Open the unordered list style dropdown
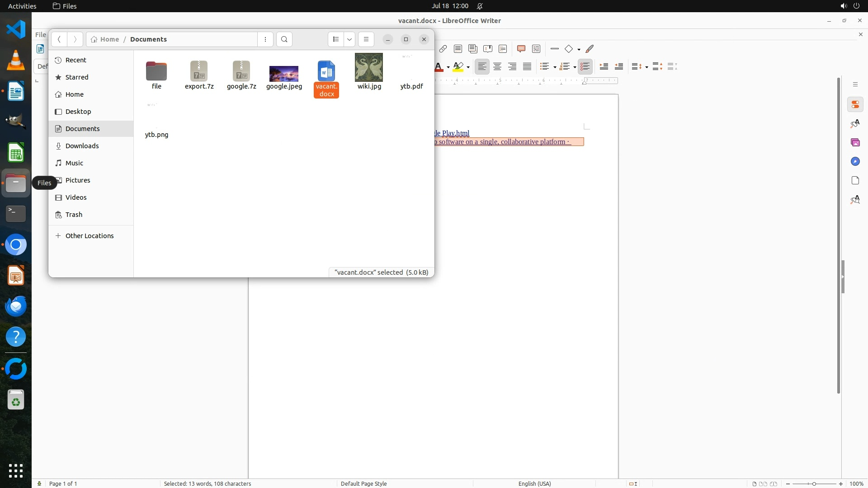 (x=555, y=67)
